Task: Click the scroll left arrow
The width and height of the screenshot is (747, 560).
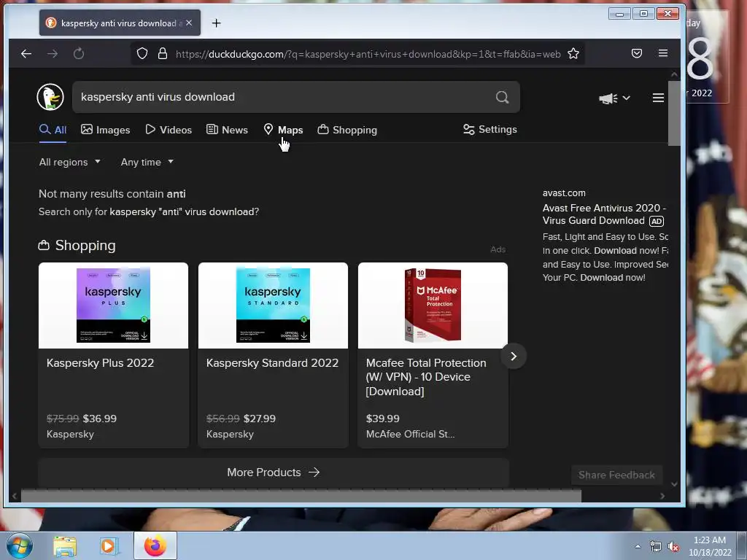Action: click(x=15, y=496)
